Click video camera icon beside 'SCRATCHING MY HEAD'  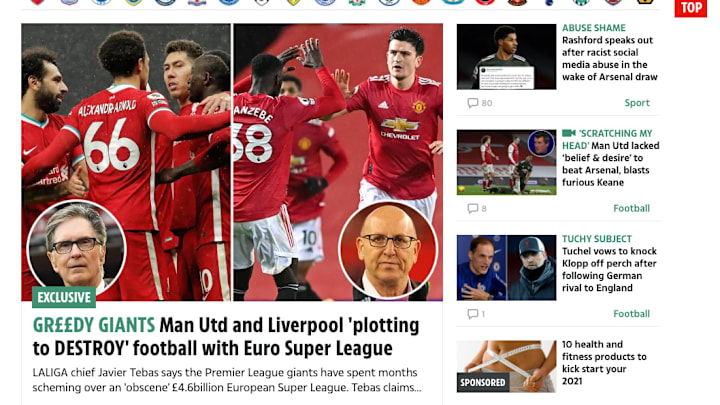(x=568, y=133)
